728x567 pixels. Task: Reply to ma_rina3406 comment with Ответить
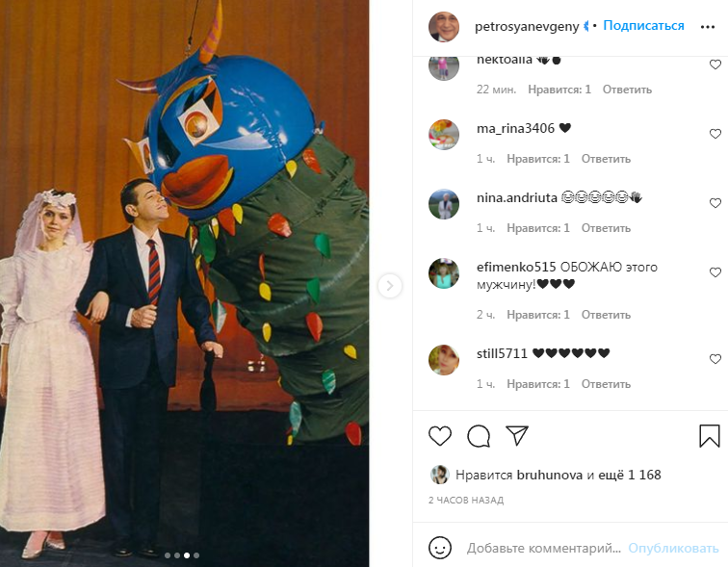pyautogui.click(x=606, y=159)
